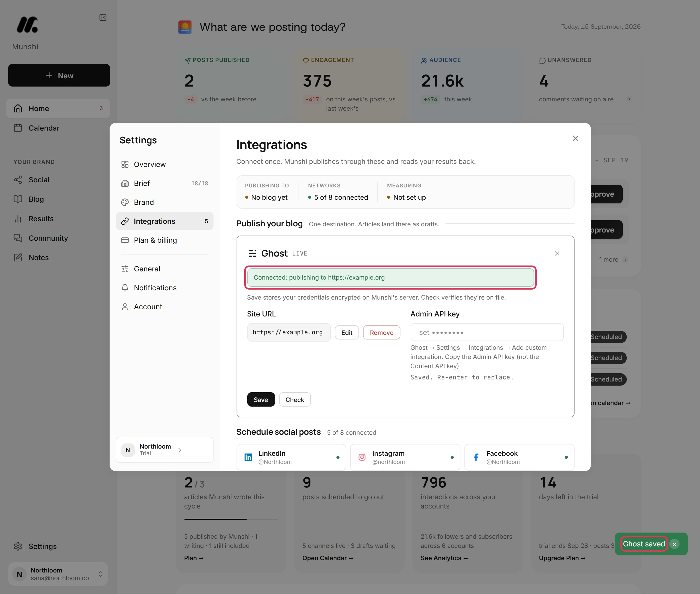This screenshot has width=700, height=594.
Task: Click the Connected publishing status banner
Action: [x=390, y=278]
